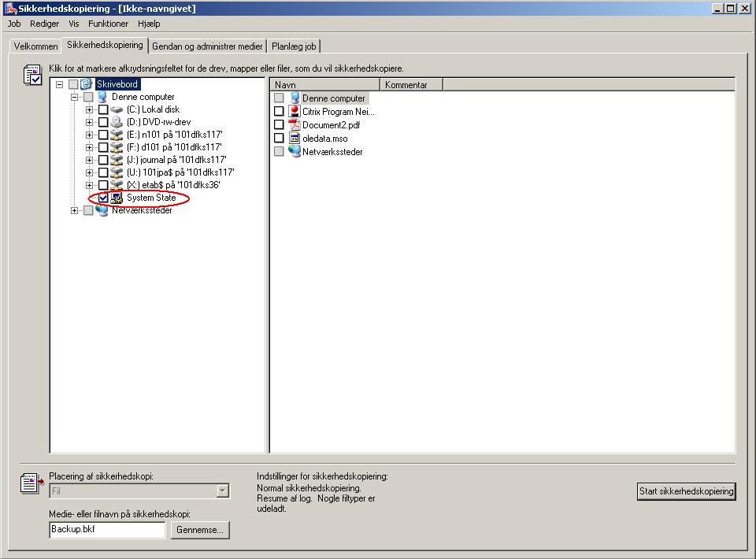The height and width of the screenshot is (559, 756).
Task: Click the DVD-rw-drev (D:) drive icon
Action: click(117, 122)
